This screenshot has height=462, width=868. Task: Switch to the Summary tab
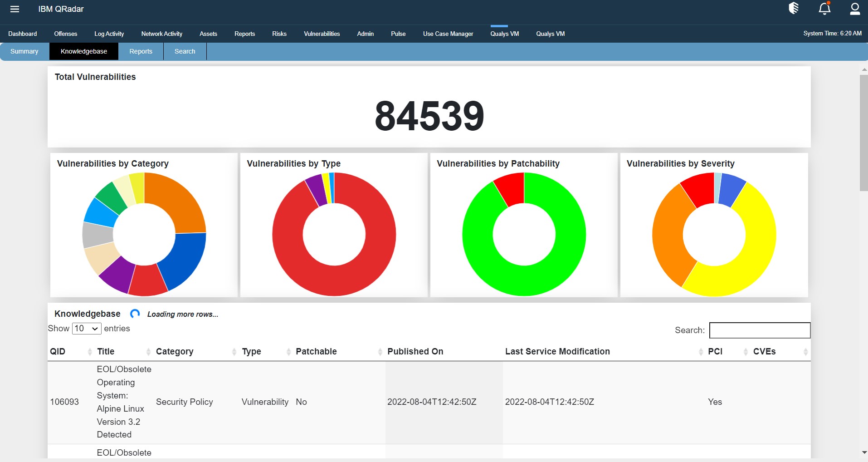pos(24,51)
